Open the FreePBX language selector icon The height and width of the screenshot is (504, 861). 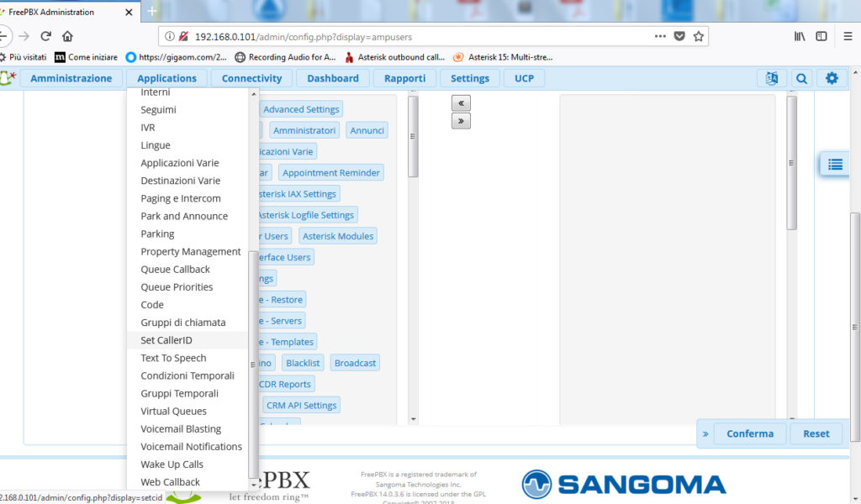pyautogui.click(x=772, y=78)
